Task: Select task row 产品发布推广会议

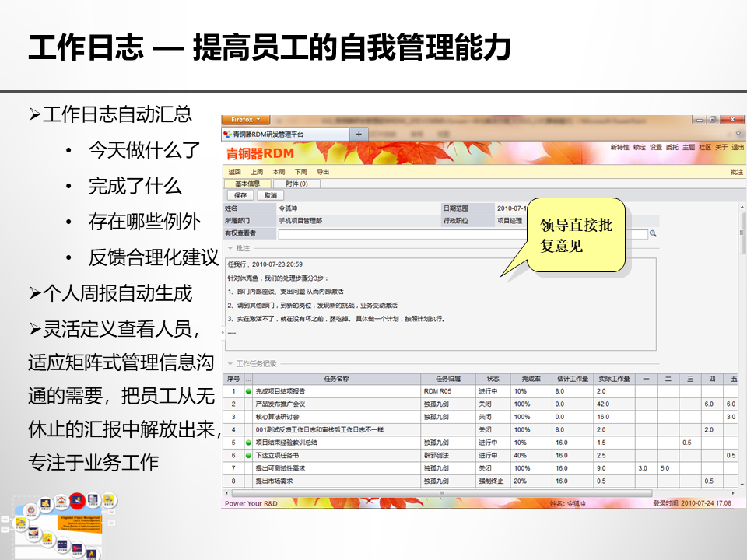Action: 480,404
